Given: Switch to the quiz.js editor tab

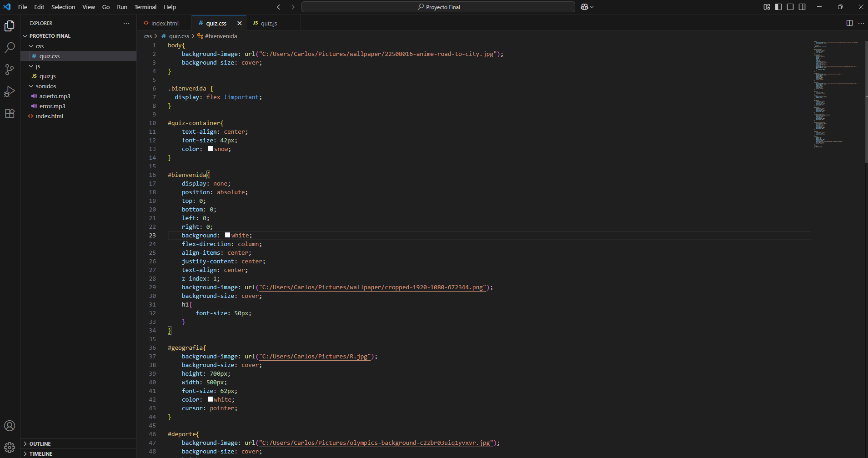Looking at the screenshot, I should pyautogui.click(x=268, y=23).
